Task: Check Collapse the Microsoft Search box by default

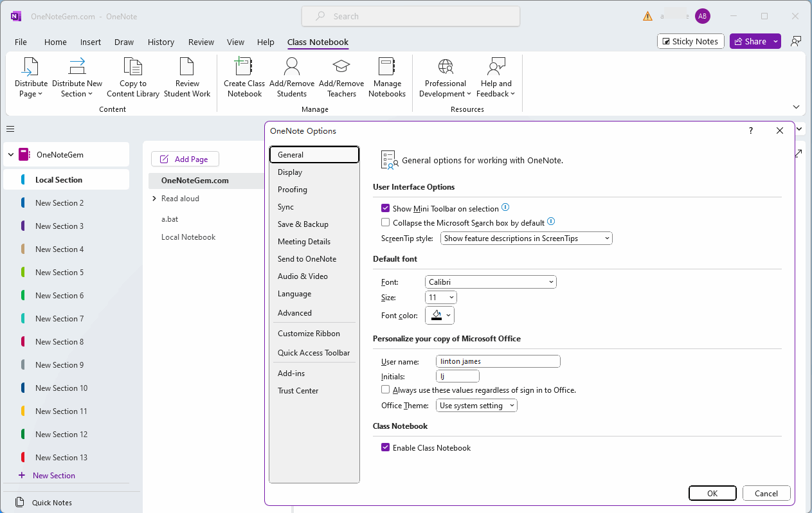Action: point(386,222)
